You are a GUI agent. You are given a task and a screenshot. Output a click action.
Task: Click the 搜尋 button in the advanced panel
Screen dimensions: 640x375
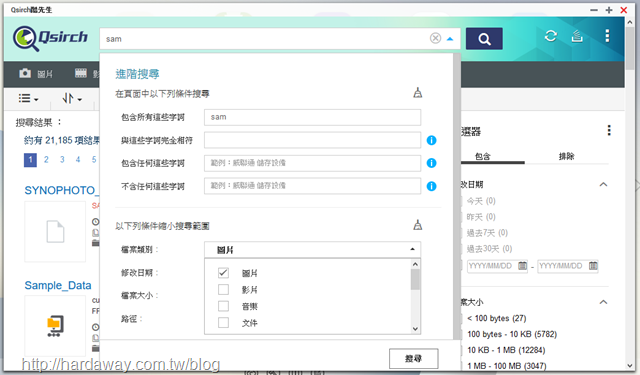click(x=413, y=358)
